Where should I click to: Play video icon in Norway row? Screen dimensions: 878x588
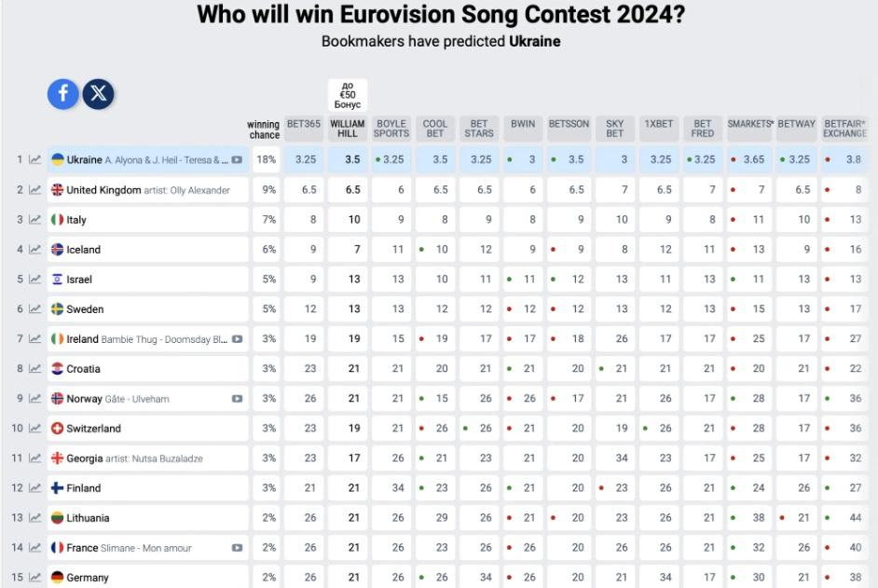(x=237, y=399)
